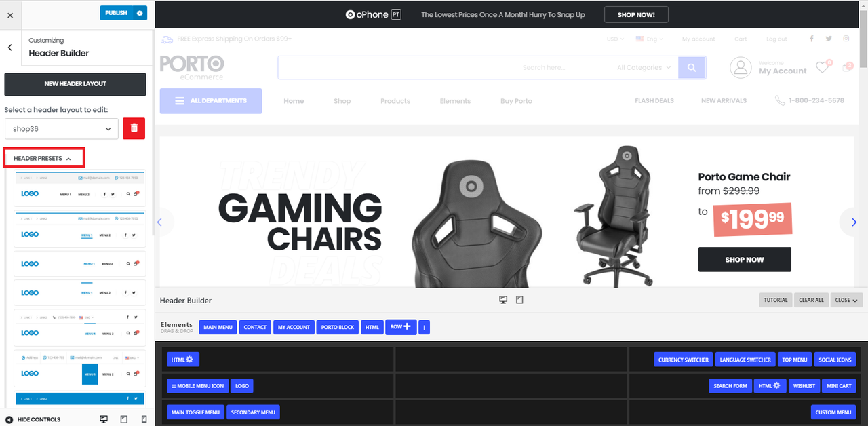Click the Shop Now! promo button

pyautogui.click(x=636, y=14)
